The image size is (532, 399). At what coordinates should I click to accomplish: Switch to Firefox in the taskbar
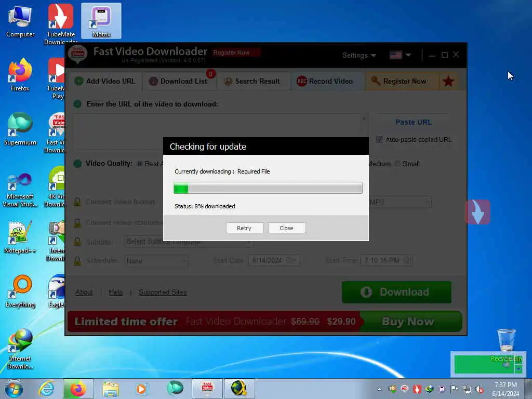point(78,389)
